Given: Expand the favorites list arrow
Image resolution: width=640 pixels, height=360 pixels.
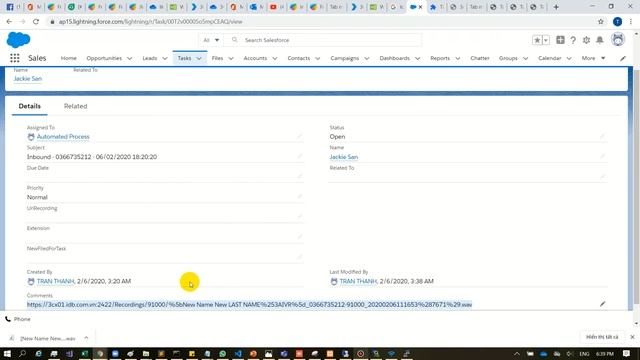Looking at the screenshot, I should tap(546, 40).
